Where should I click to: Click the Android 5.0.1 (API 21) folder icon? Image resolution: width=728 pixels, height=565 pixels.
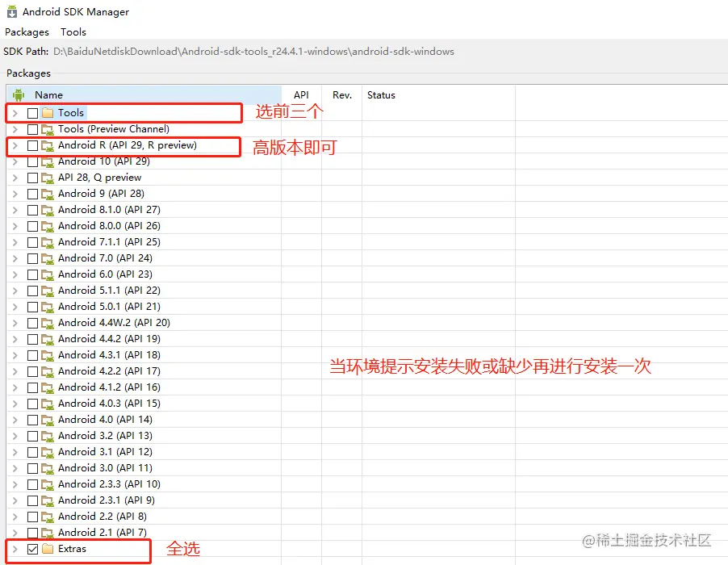click(x=48, y=308)
